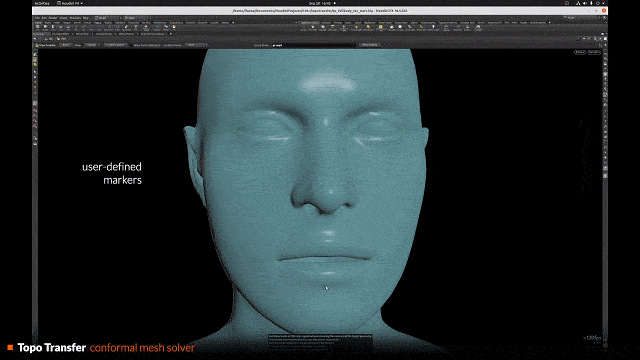
Task: Switch to the Modify shelf tab
Action: [48, 22]
